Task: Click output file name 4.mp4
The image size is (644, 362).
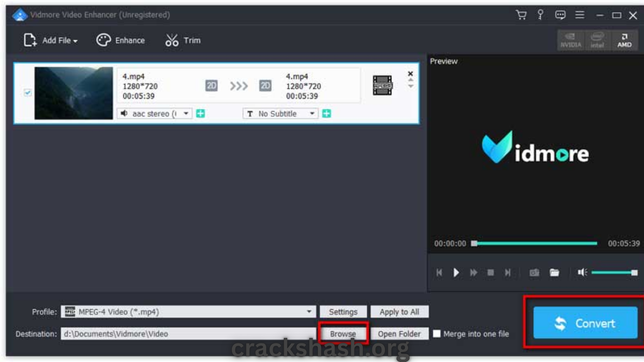Action: coord(297,76)
